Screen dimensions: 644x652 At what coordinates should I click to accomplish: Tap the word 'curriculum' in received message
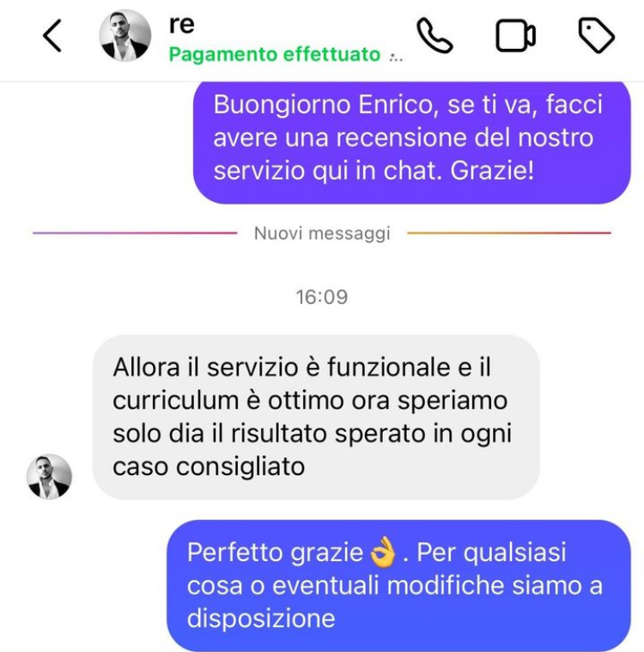tap(176, 401)
